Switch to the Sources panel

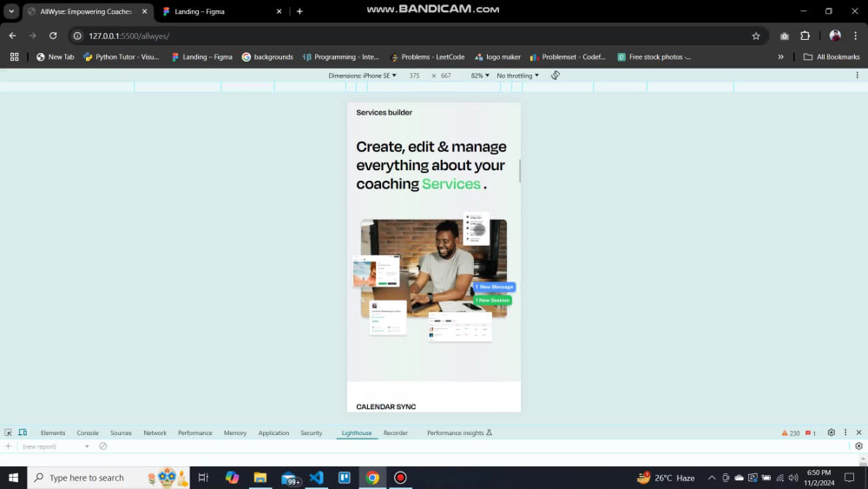pyautogui.click(x=121, y=433)
